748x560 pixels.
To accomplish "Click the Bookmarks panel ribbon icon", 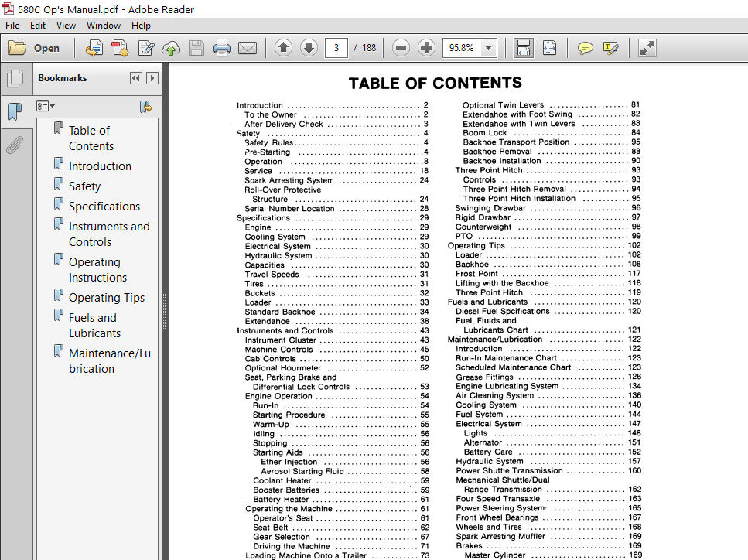I will 15,112.
